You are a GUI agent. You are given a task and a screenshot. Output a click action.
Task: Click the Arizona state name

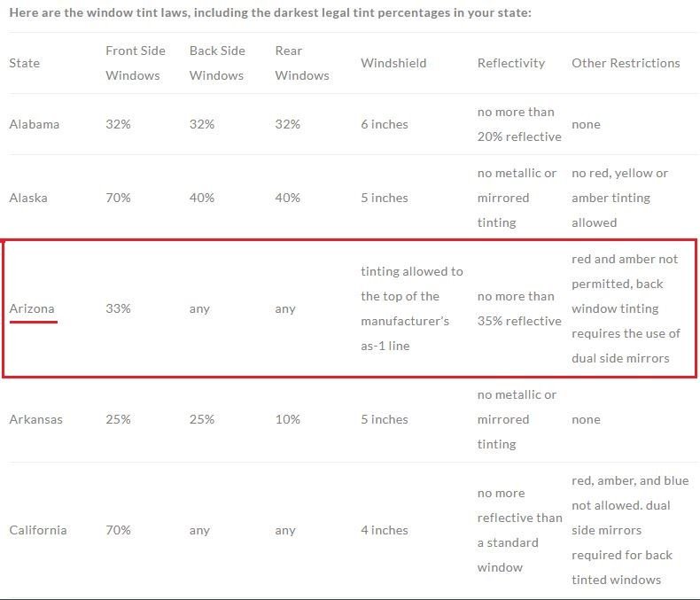(32, 308)
